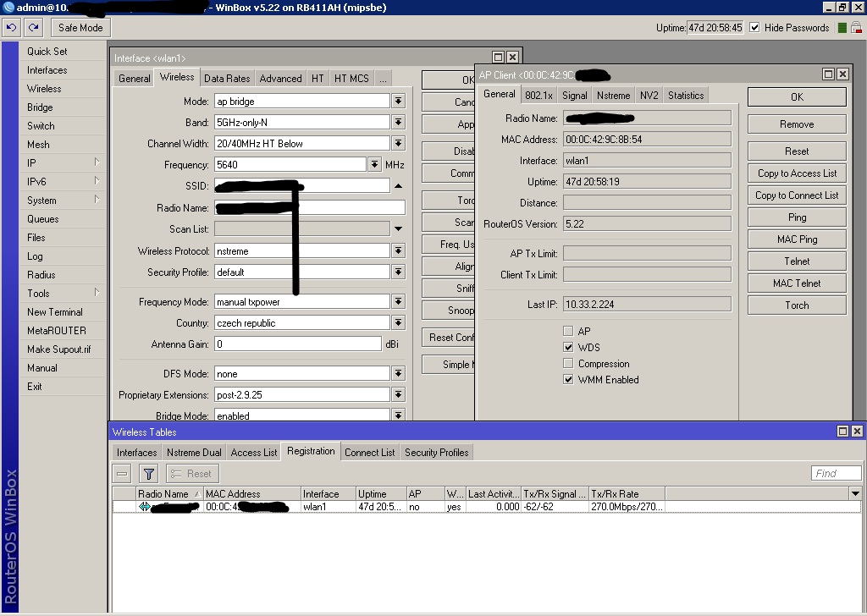Click Copy to Access List
The image size is (867, 616).
(797, 173)
